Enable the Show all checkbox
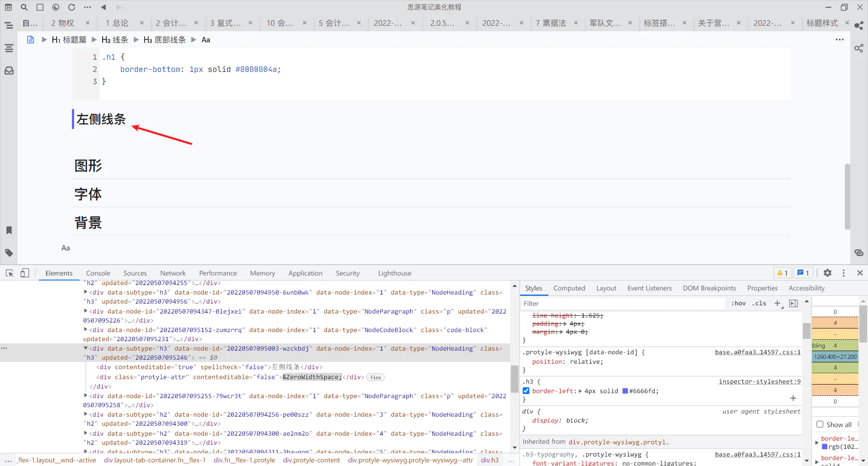Image resolution: width=868 pixels, height=466 pixels. [x=820, y=424]
